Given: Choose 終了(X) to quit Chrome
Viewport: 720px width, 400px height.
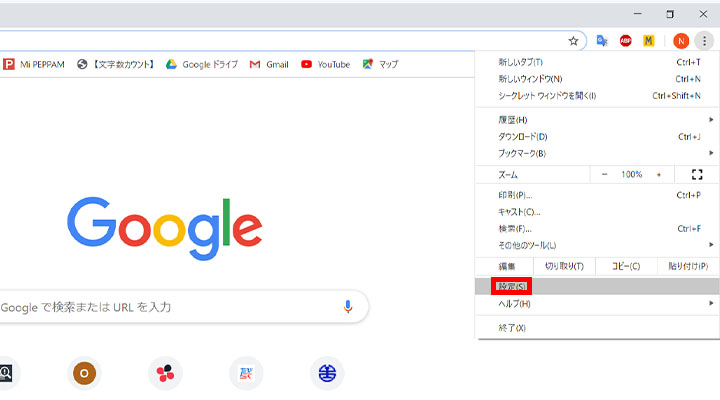Looking at the screenshot, I should click(x=597, y=328).
